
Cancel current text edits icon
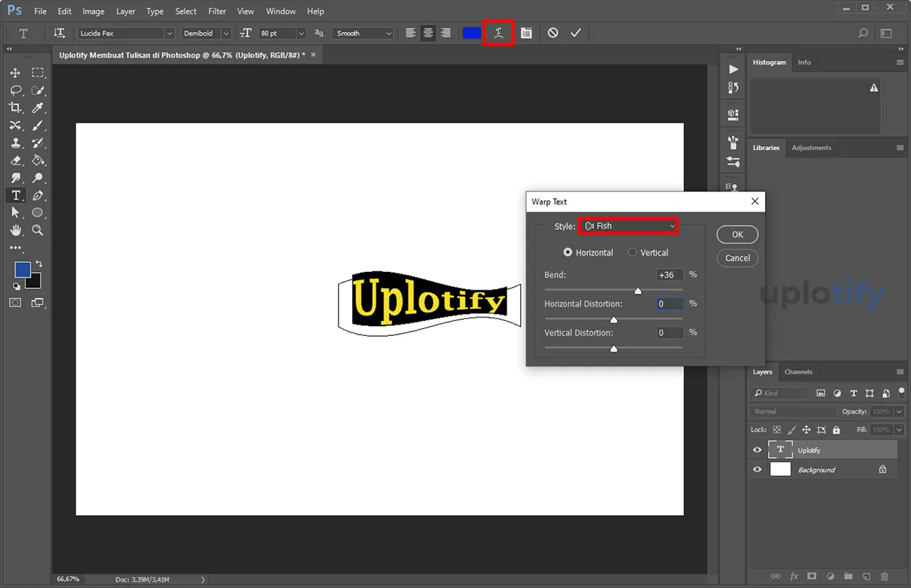tap(553, 33)
